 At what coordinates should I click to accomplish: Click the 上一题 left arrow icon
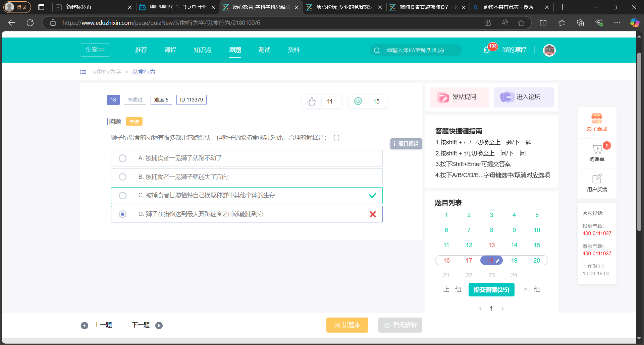85,325
